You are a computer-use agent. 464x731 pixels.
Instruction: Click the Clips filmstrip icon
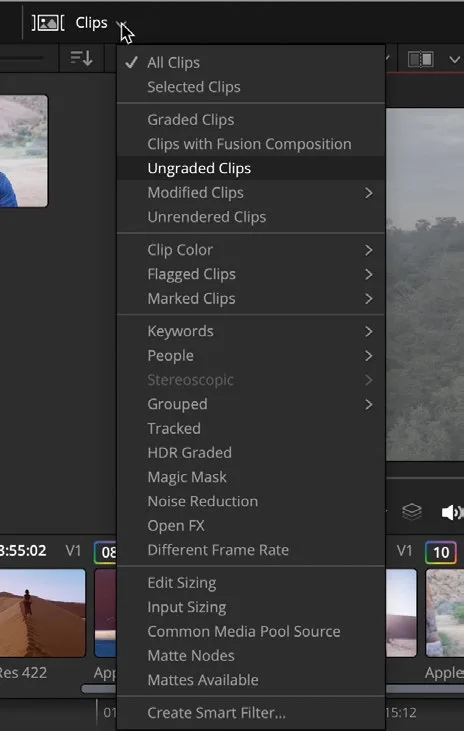pos(48,23)
